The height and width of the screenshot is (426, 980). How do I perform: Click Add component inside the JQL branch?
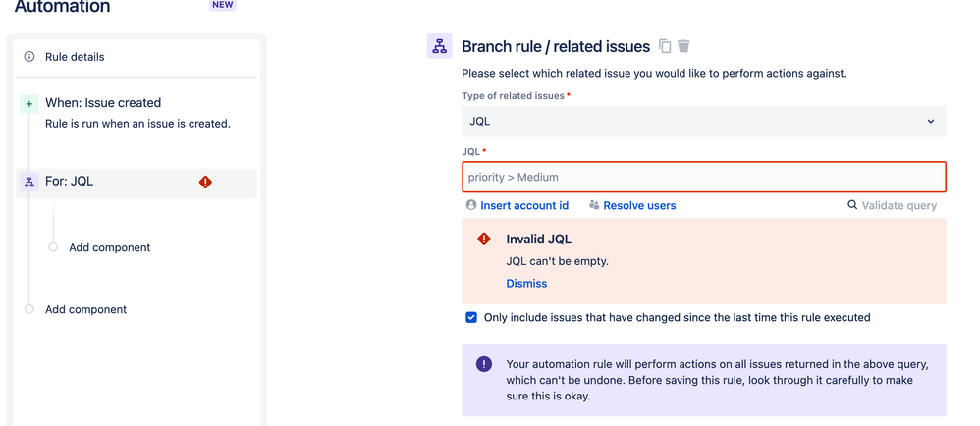109,247
